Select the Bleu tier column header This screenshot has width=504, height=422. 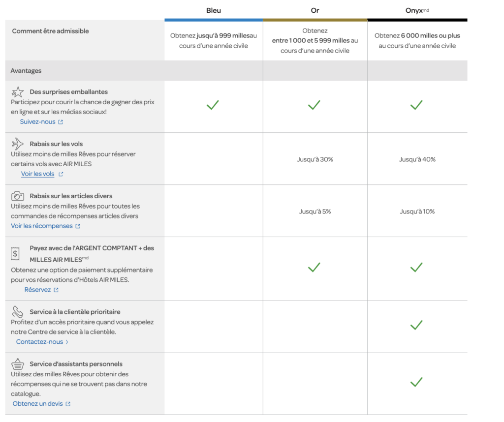click(214, 10)
